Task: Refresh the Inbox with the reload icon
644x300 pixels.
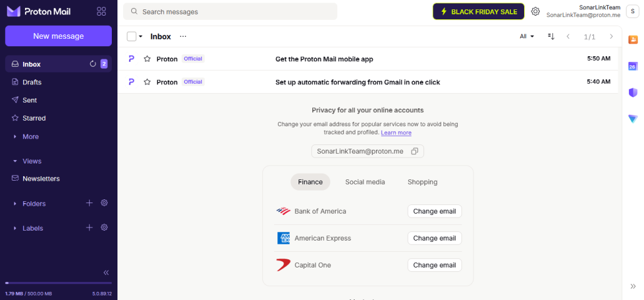Action: point(93,64)
